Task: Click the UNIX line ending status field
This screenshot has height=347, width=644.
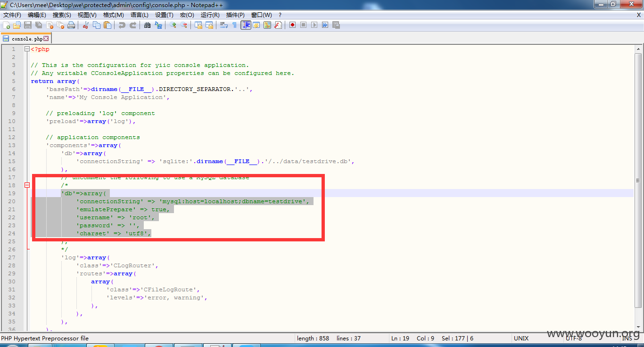Action: point(521,338)
